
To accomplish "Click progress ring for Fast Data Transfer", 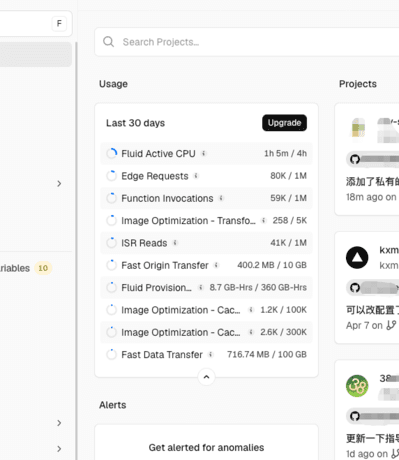I will point(112,354).
